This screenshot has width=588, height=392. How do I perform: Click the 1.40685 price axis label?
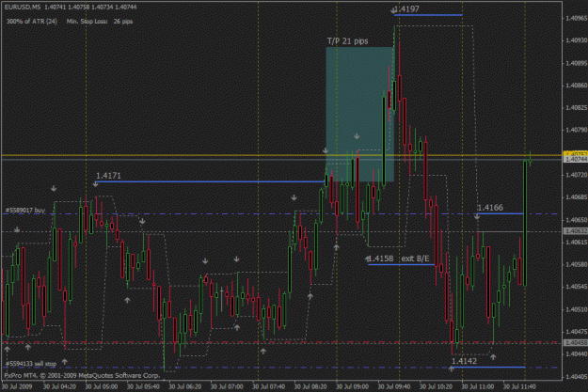(x=577, y=197)
